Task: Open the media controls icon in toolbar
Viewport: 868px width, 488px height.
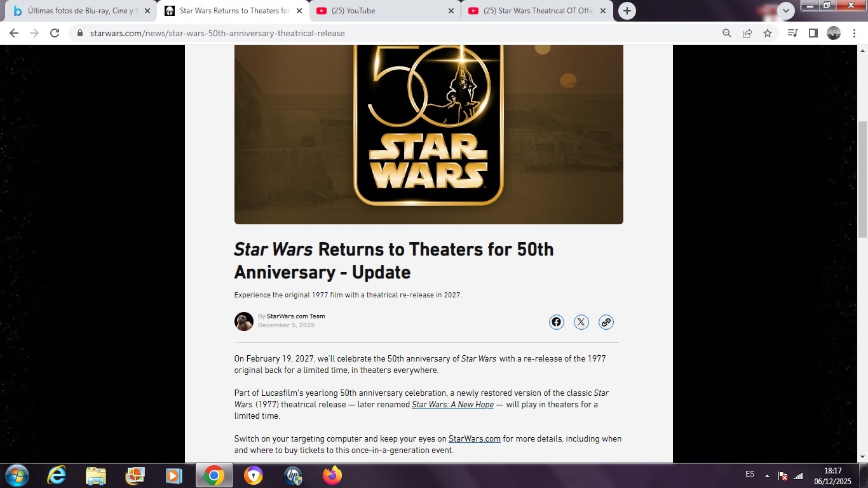Action: click(792, 33)
